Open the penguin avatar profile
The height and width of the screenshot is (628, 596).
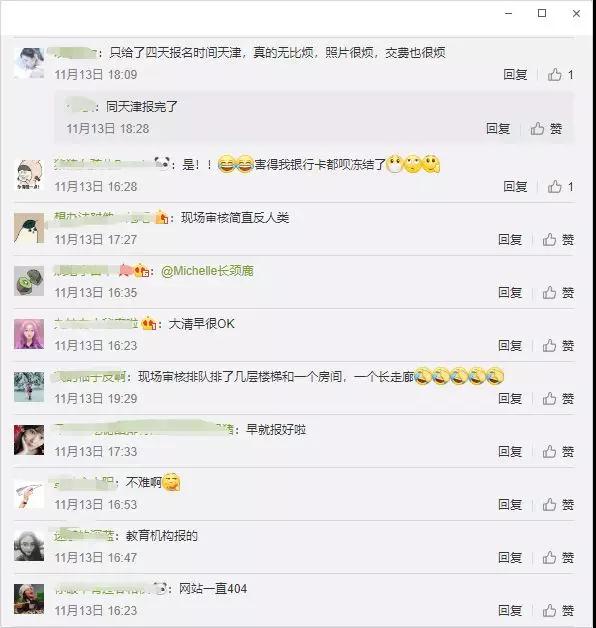[x=29, y=228]
